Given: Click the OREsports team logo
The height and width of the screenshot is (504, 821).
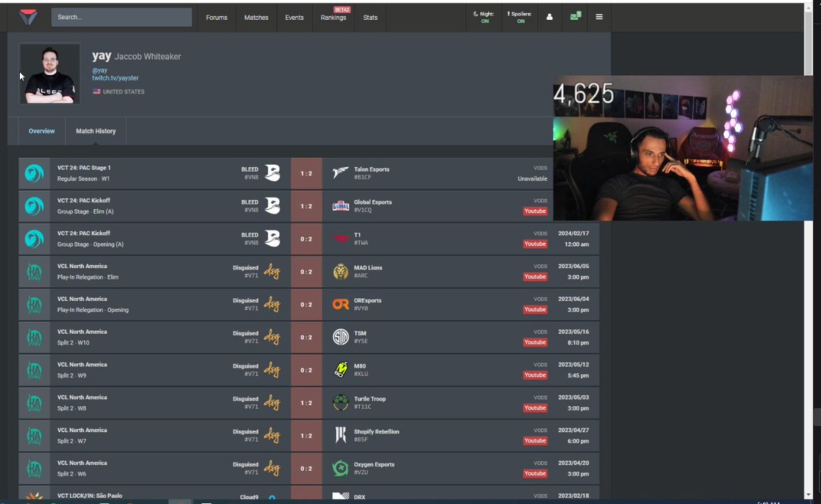Looking at the screenshot, I should click(341, 304).
